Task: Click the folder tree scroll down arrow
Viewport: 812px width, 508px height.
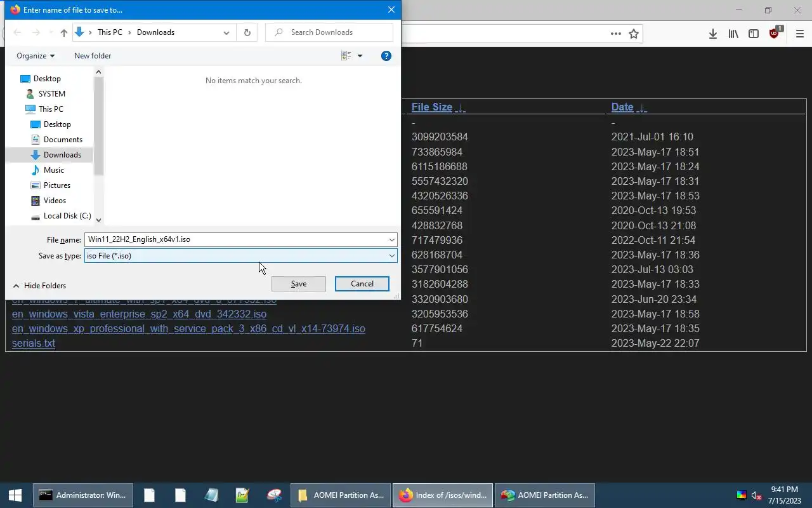Action: point(98,220)
